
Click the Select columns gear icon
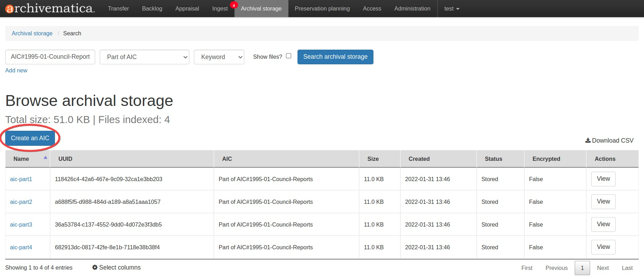pos(94,267)
